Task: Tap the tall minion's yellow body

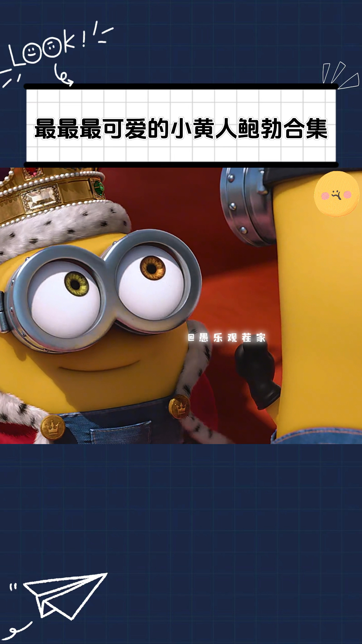Action: (318, 319)
